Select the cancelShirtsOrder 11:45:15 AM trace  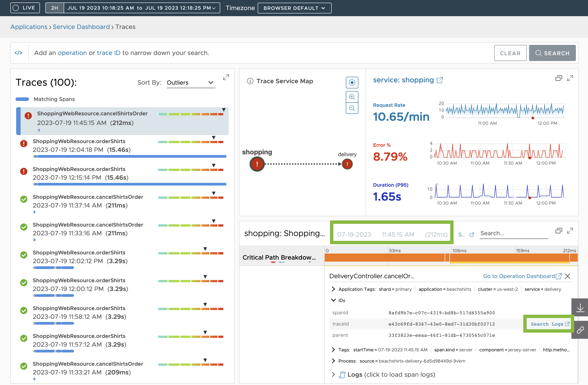point(122,121)
